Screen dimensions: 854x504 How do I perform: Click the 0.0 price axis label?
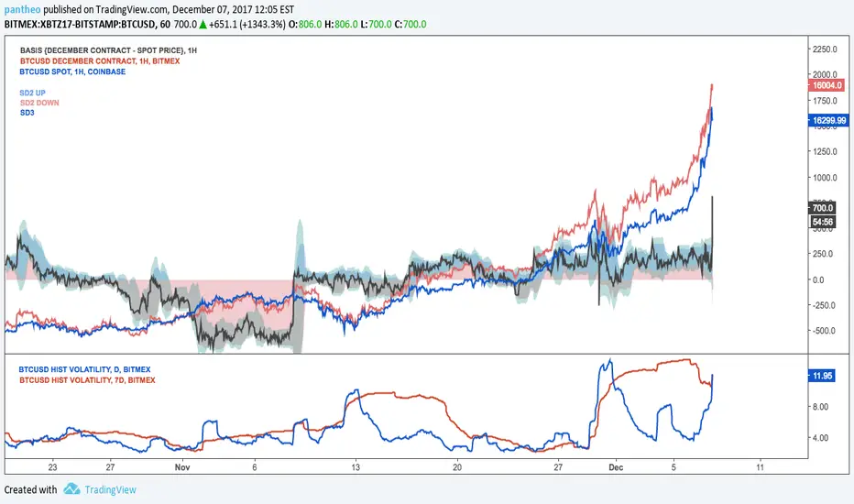[818, 279]
